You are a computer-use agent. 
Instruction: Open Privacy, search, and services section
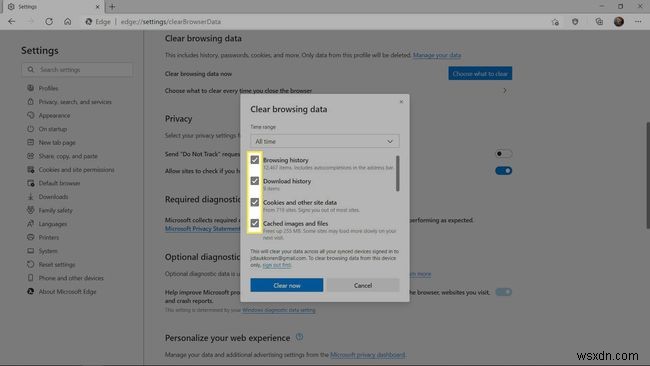[75, 102]
